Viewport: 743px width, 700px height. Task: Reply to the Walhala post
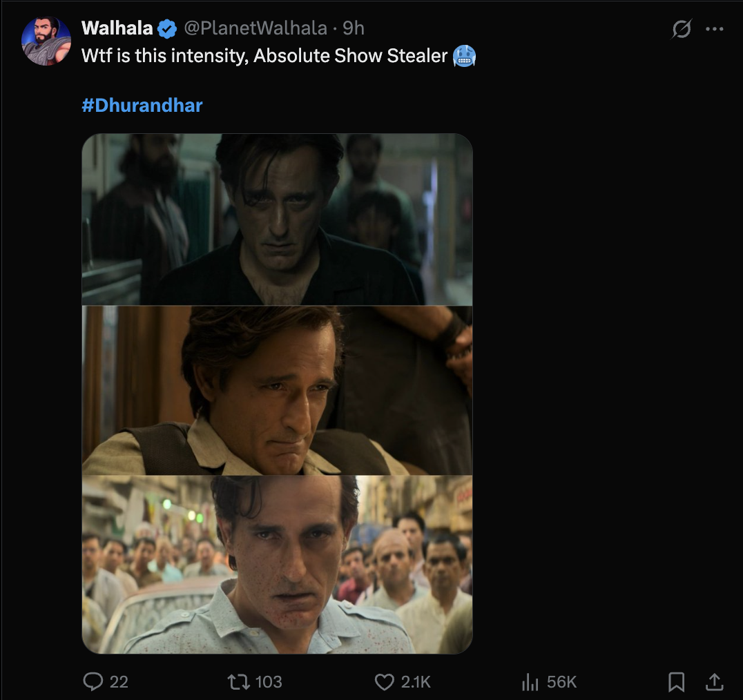point(93,682)
